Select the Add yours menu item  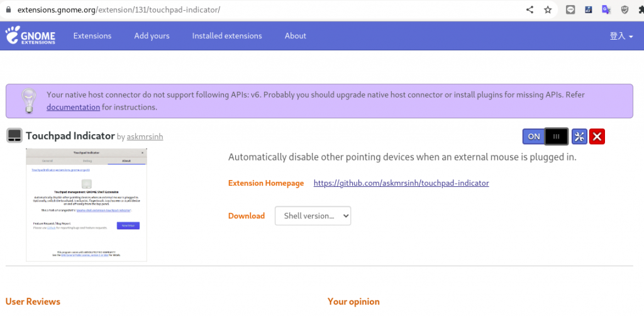click(x=152, y=36)
